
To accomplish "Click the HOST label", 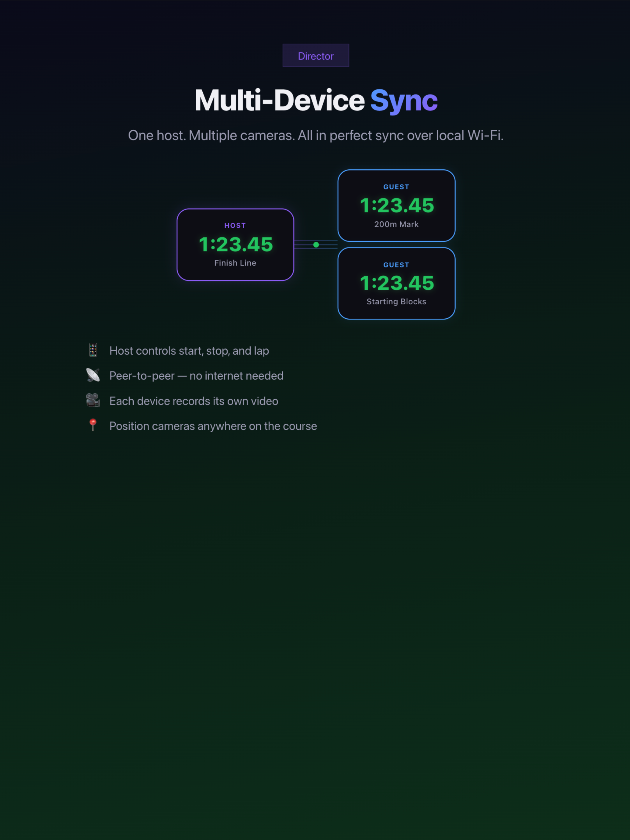I will click(235, 226).
